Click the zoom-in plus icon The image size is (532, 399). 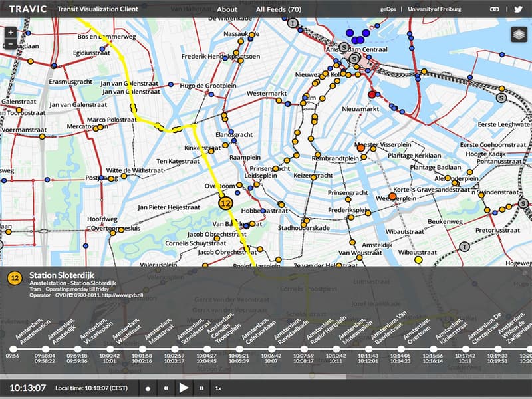(11, 31)
